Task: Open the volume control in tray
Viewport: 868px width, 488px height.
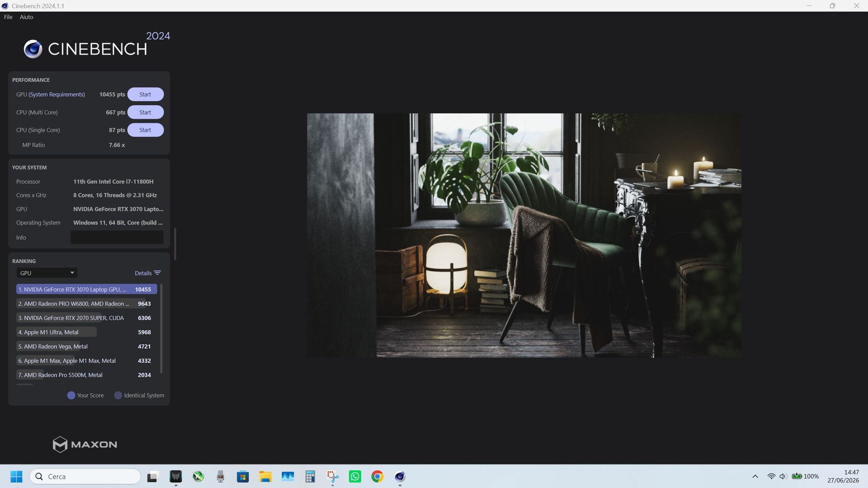Action: point(783,477)
